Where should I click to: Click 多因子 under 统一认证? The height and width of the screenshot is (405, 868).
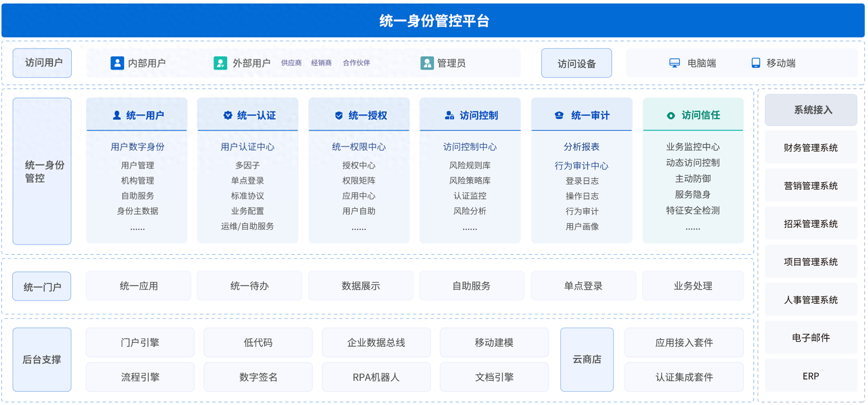(x=247, y=166)
